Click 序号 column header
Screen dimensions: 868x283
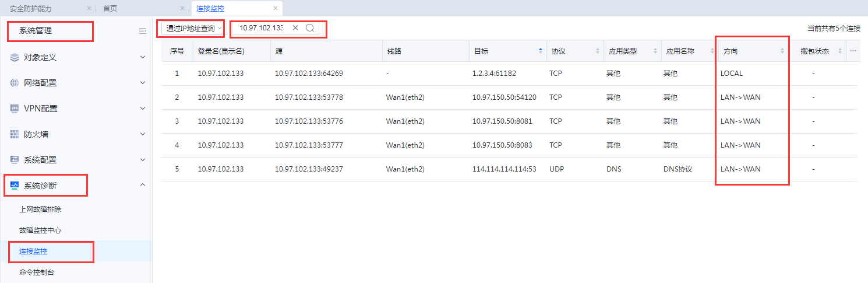click(x=177, y=51)
